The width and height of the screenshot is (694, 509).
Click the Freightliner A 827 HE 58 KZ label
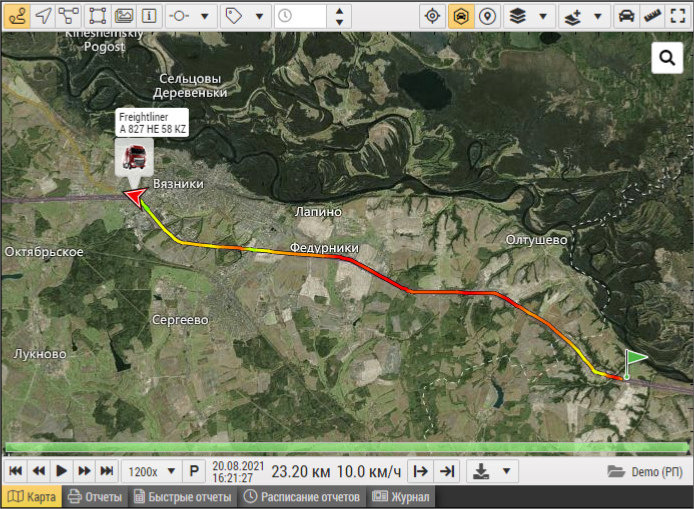point(152,123)
